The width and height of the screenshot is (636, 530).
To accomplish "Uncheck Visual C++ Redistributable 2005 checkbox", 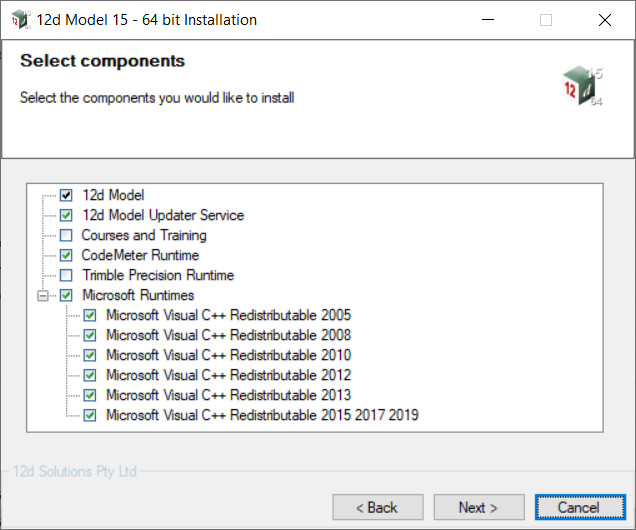I will [90, 315].
